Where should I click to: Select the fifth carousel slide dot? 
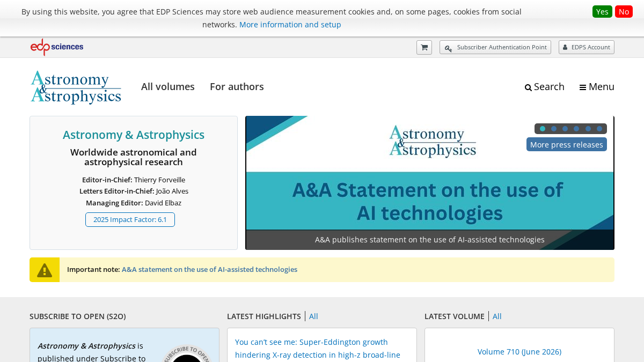[x=588, y=129]
